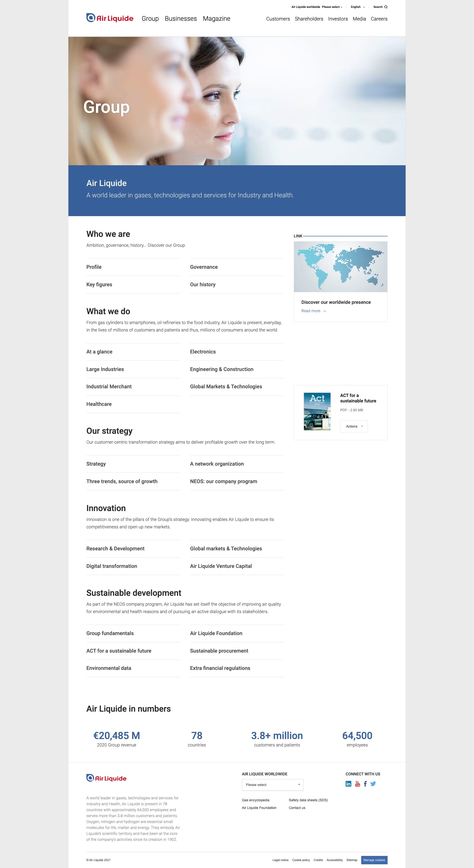474x868 pixels.
Task: Click the footer Air Liquide logo
Action: click(x=106, y=778)
